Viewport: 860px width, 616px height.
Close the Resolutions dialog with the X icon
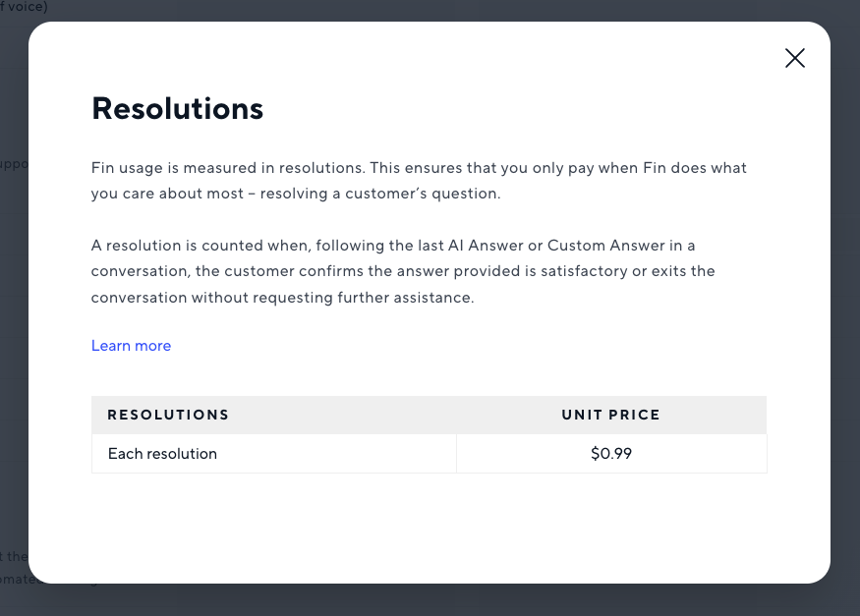[795, 58]
